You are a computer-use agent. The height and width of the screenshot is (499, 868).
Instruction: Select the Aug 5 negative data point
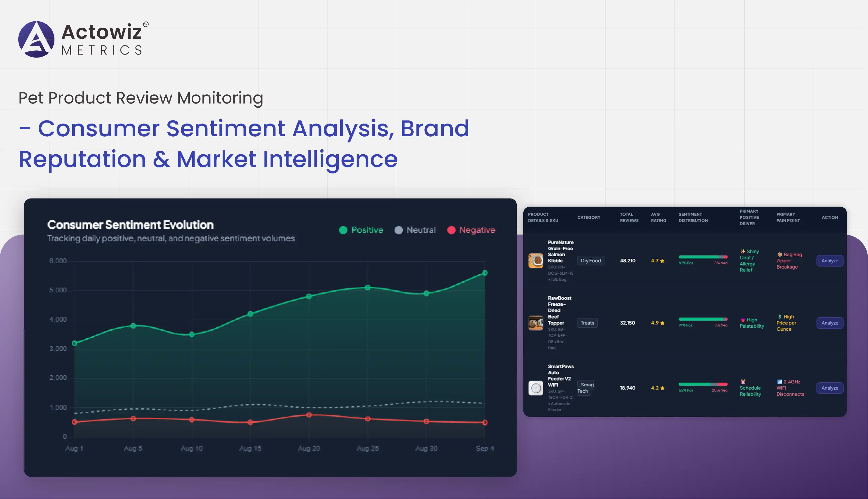(133, 418)
